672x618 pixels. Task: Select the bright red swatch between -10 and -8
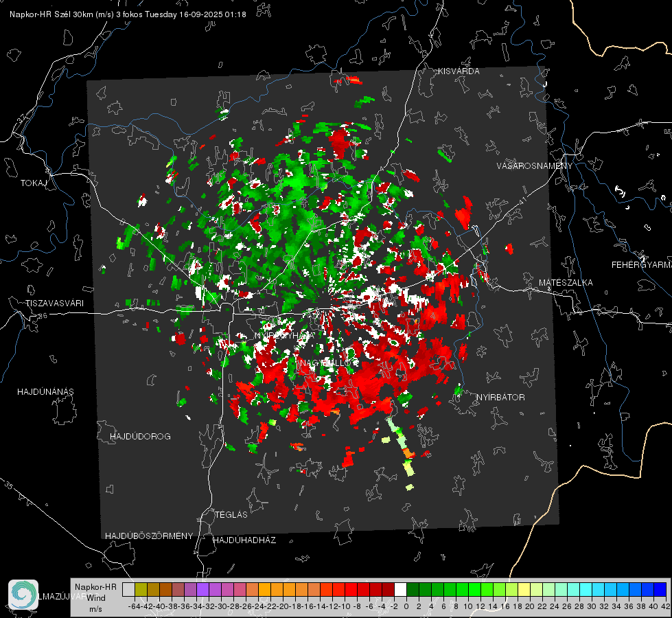coord(351,589)
